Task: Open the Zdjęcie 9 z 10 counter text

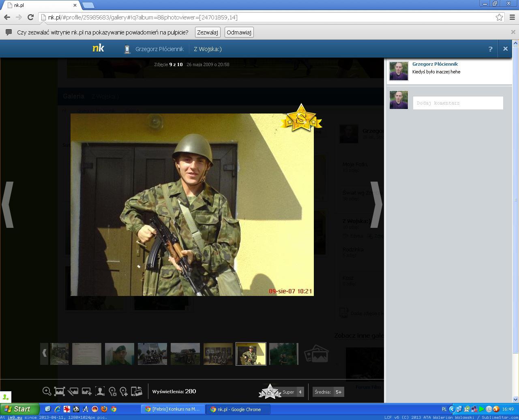Action: tap(168, 64)
